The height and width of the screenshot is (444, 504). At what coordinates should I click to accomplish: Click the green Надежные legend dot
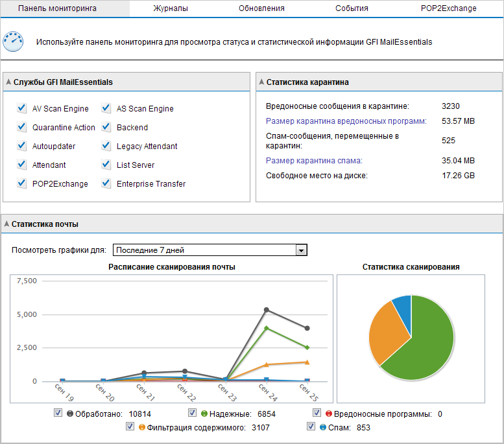click(204, 414)
